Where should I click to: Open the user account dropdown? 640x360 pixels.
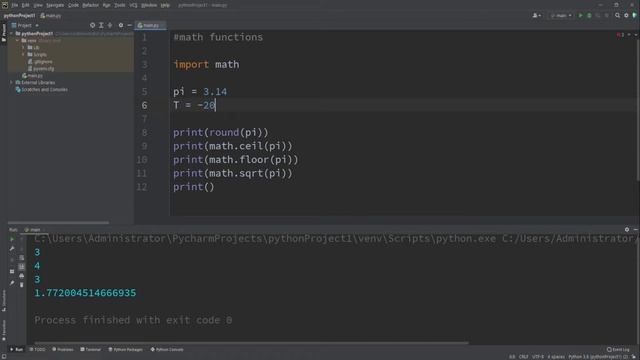click(x=536, y=16)
